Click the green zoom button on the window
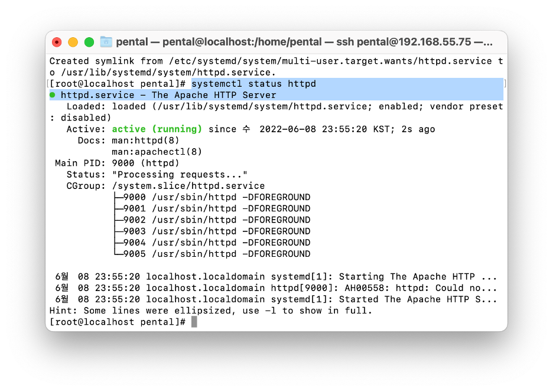 point(89,42)
